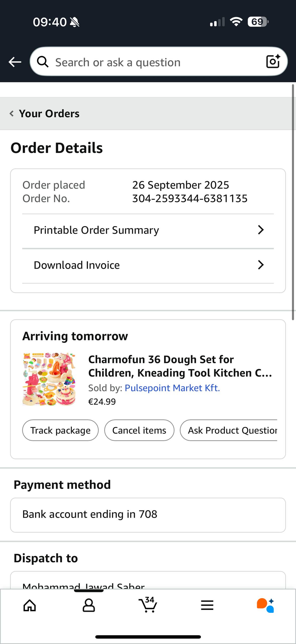Expand Download Invoice chevron
Viewport: 296px width, 644px height.
tap(261, 265)
